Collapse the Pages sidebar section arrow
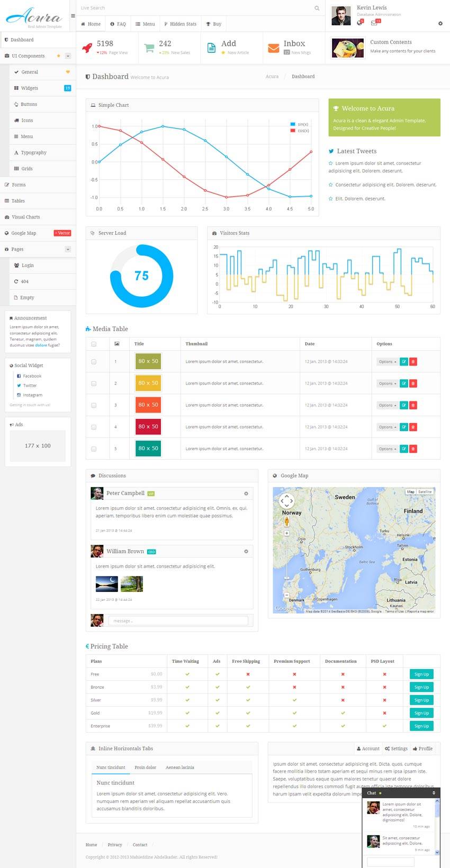Viewport: 450px width, 868px height. [x=68, y=249]
